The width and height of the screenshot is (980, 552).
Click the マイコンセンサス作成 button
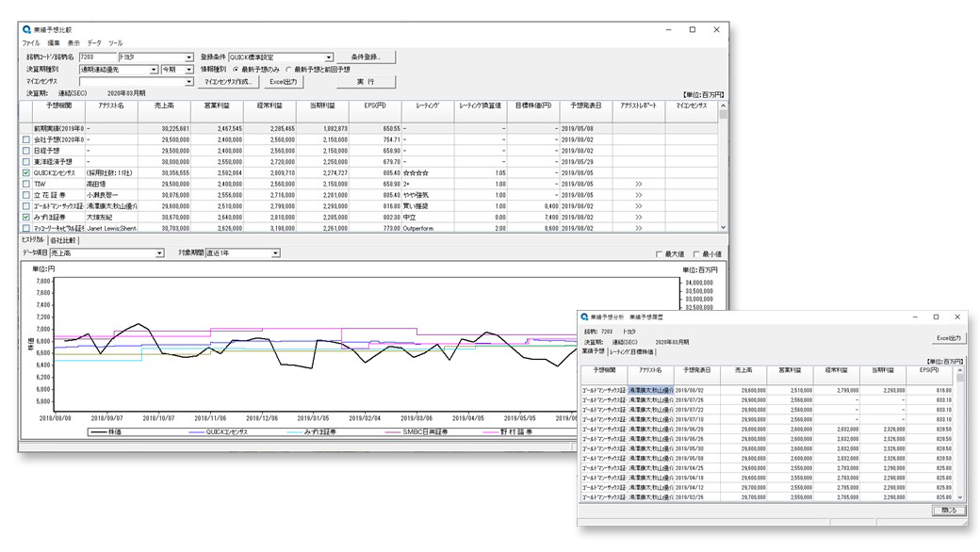[227, 82]
